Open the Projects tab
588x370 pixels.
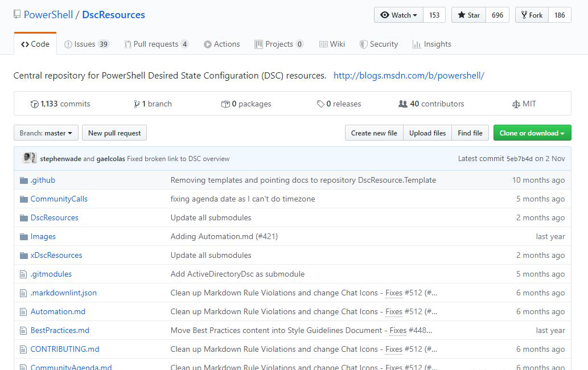click(279, 44)
